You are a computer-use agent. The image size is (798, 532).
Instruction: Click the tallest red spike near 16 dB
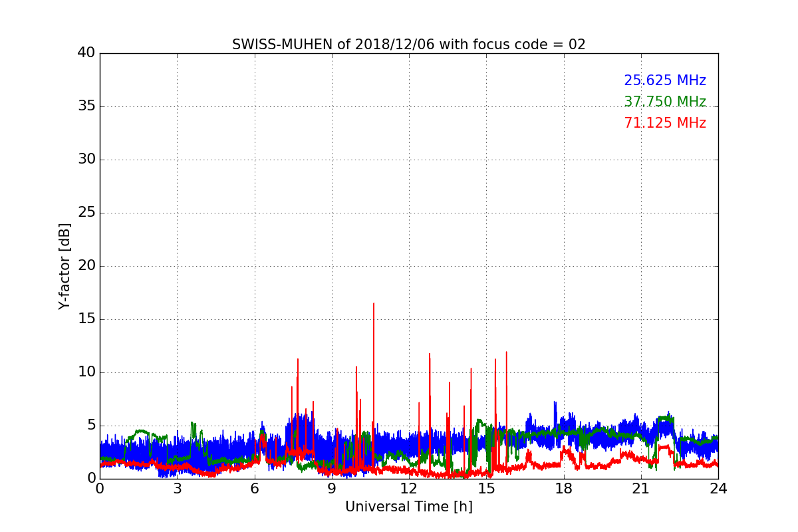[x=374, y=386]
